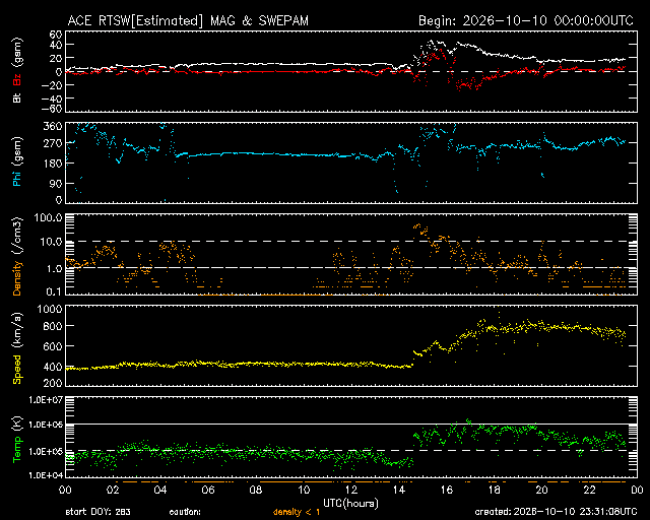Click the "10.0" tick on the Density axis
Viewport: 650px width, 520px height.
(x=51, y=242)
